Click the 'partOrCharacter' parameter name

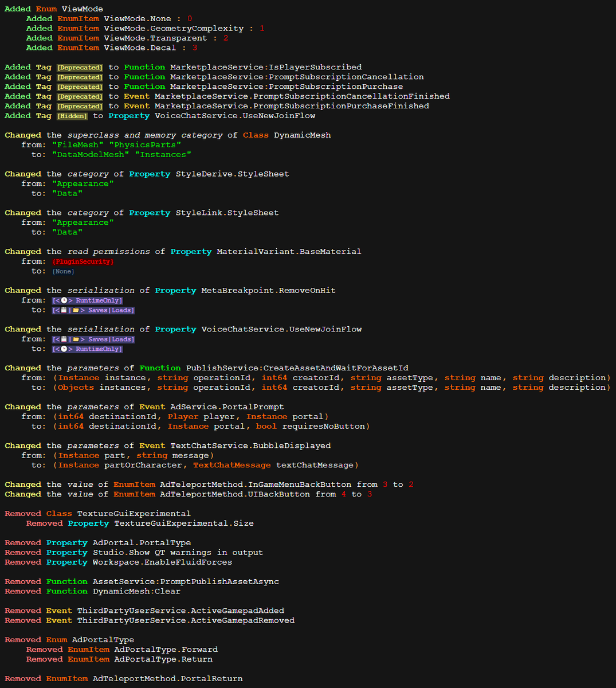click(x=143, y=466)
